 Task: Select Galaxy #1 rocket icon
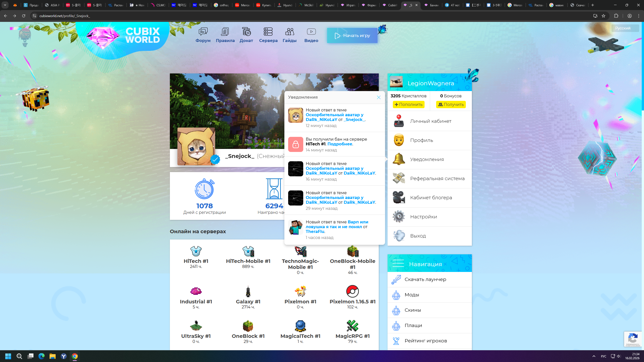248,291
